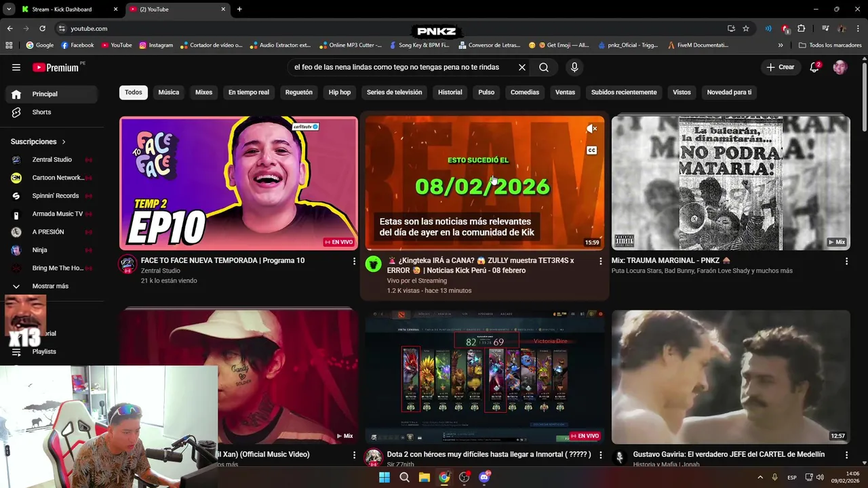The width and height of the screenshot is (868, 488).
Task: Run search with the magnifier button
Action: point(544,67)
